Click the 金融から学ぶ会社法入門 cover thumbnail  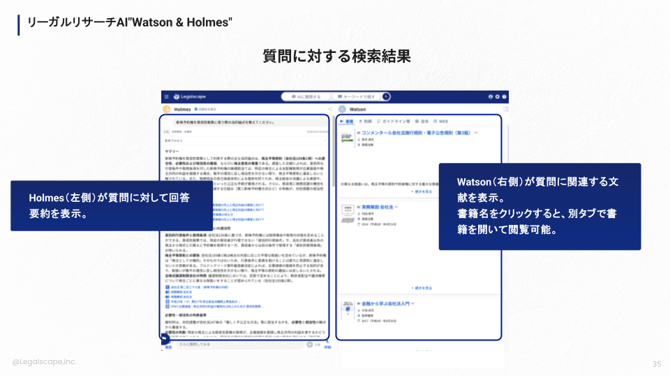point(347,310)
